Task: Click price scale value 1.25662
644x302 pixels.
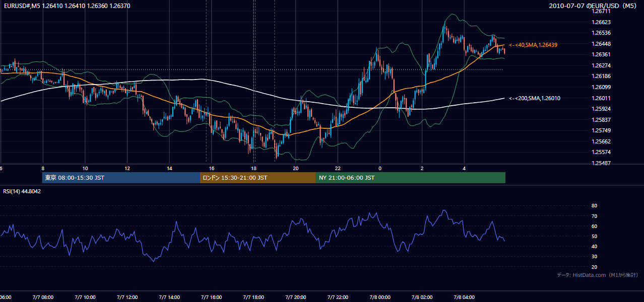Action: click(x=601, y=141)
